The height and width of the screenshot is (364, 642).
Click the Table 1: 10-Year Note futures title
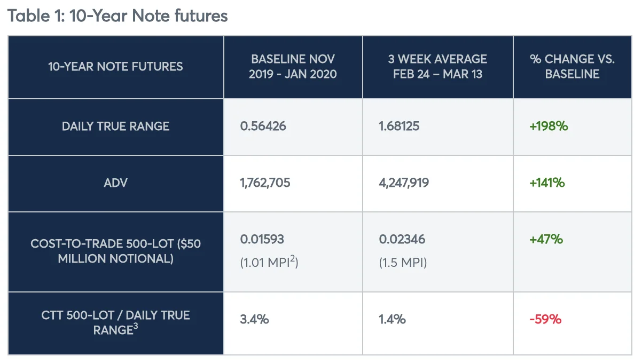pyautogui.click(x=118, y=15)
